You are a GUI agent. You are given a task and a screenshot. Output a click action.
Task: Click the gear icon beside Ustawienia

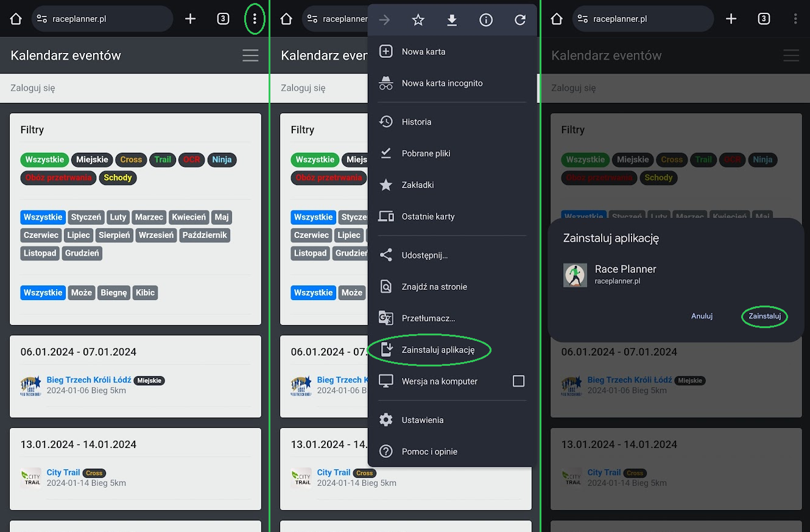386,420
